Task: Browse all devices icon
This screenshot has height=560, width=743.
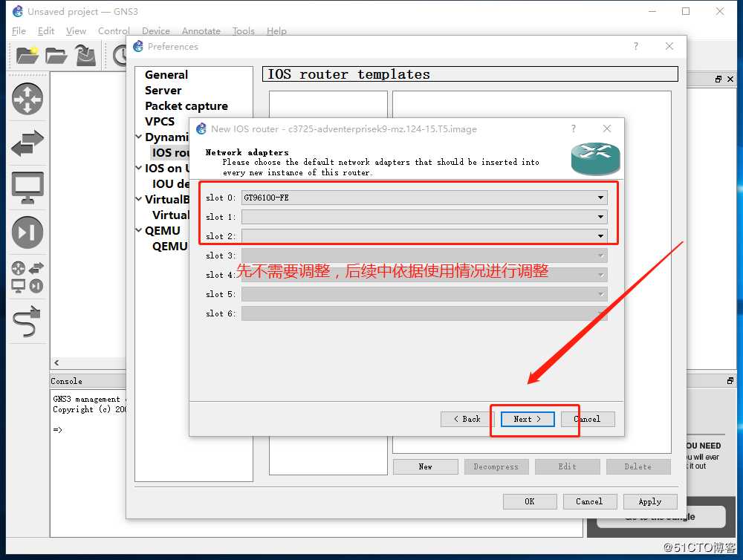Action: pos(27,277)
